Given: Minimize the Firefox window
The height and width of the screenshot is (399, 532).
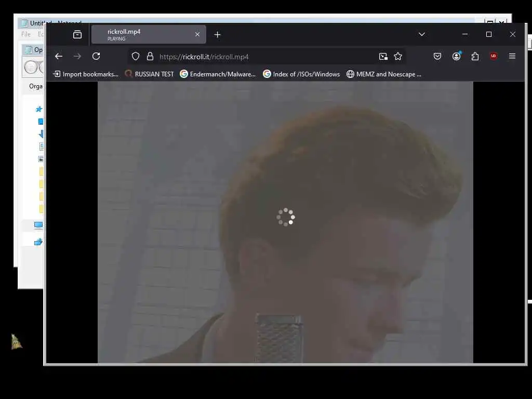Looking at the screenshot, I should tap(465, 34).
